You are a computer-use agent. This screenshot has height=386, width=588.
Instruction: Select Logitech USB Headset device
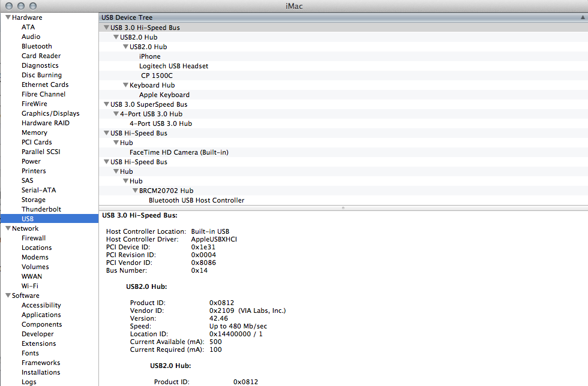(x=173, y=66)
